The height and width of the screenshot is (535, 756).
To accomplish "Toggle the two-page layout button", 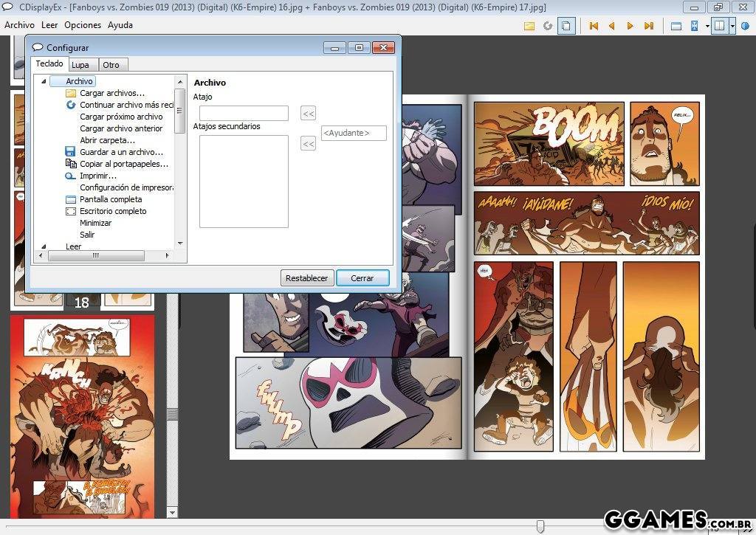I will pyautogui.click(x=720, y=26).
